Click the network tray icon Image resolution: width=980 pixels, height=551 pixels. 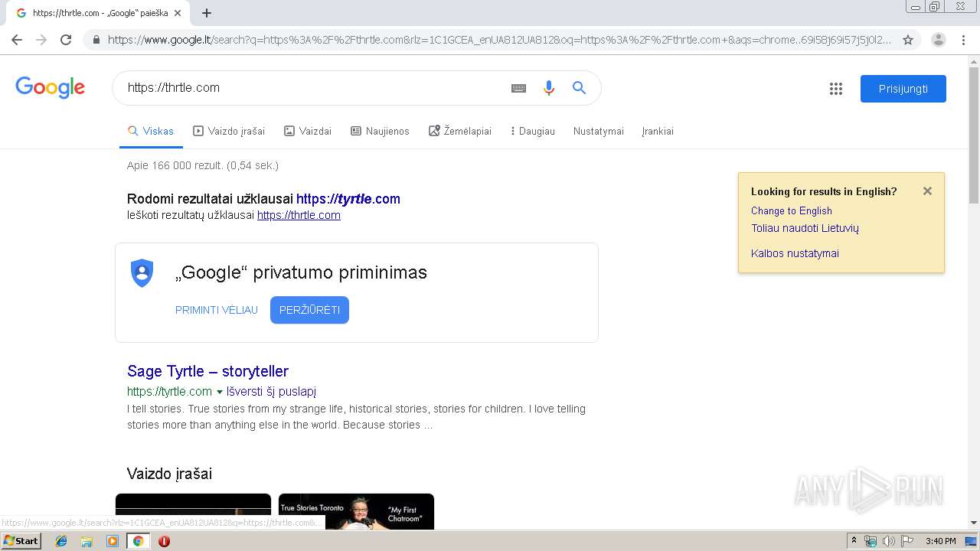(871, 541)
